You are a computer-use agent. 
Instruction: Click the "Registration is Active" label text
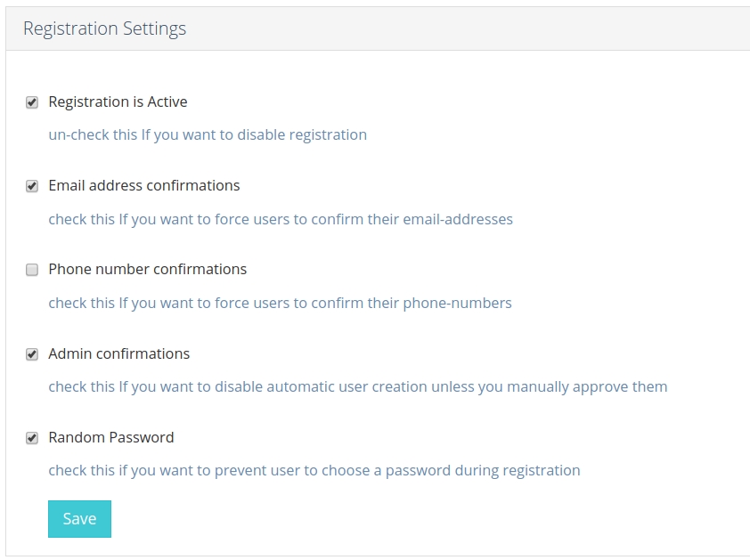[118, 101]
